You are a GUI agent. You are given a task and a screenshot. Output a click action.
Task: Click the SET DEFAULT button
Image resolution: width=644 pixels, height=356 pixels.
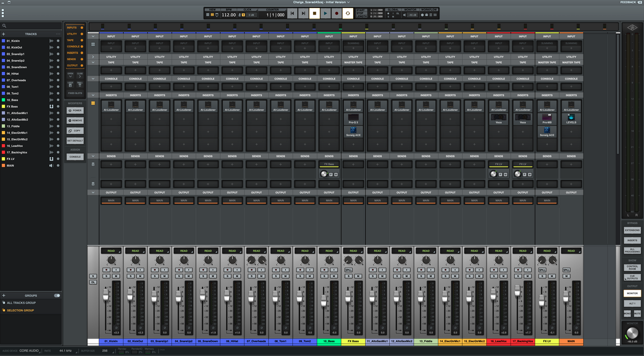(x=75, y=141)
